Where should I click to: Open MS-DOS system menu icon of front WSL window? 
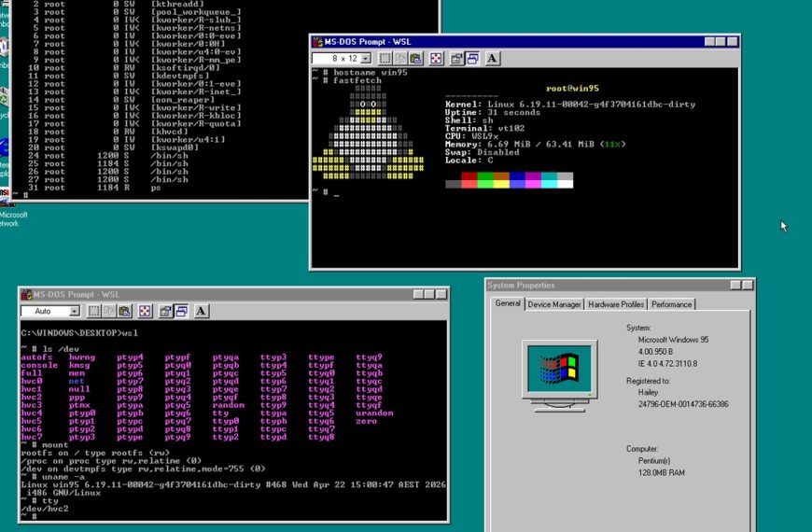[x=317, y=42]
